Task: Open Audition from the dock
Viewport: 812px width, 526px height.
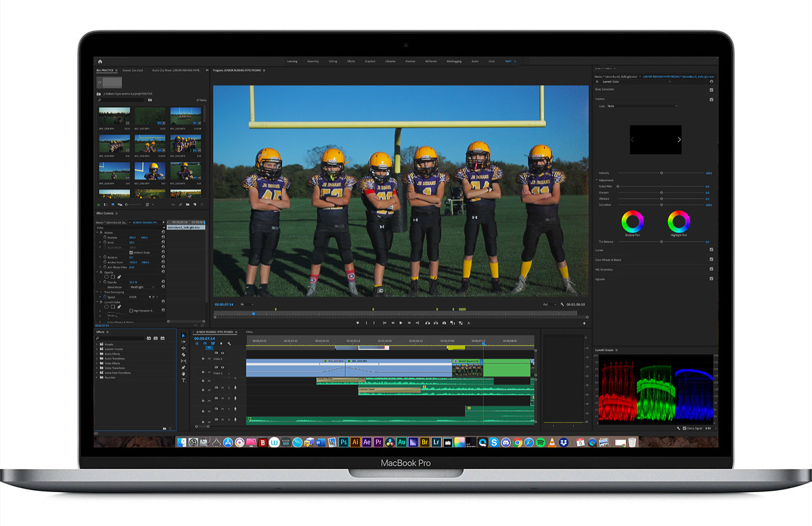Action: coord(402,441)
